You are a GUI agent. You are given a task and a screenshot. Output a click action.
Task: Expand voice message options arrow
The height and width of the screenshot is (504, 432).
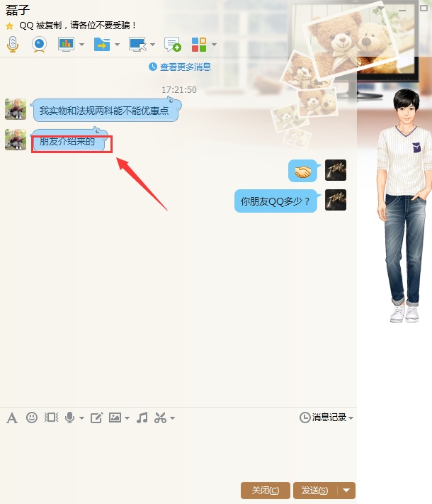point(81,418)
